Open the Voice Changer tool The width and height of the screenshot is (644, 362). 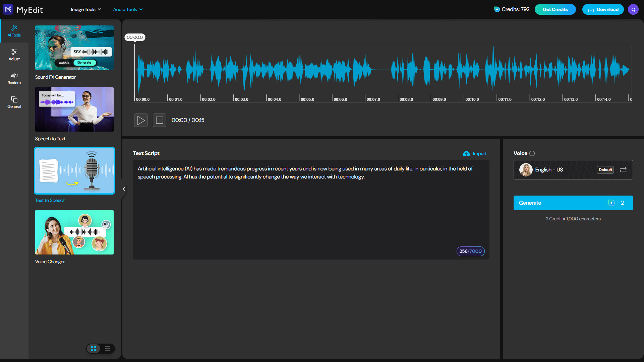[74, 232]
